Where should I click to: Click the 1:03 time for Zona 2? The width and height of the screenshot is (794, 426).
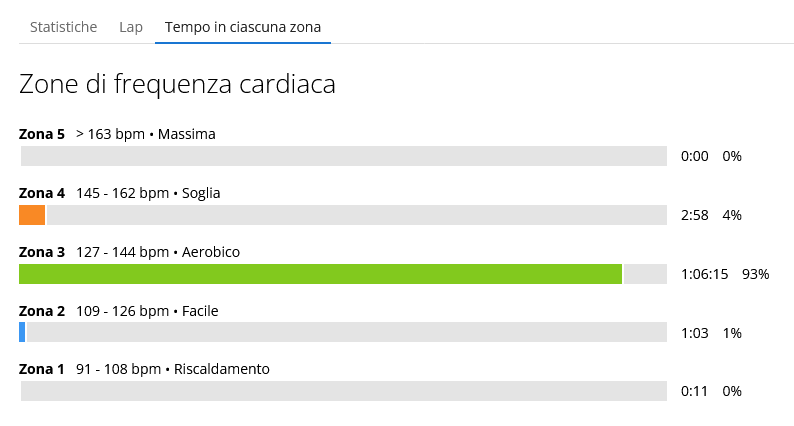click(x=695, y=333)
